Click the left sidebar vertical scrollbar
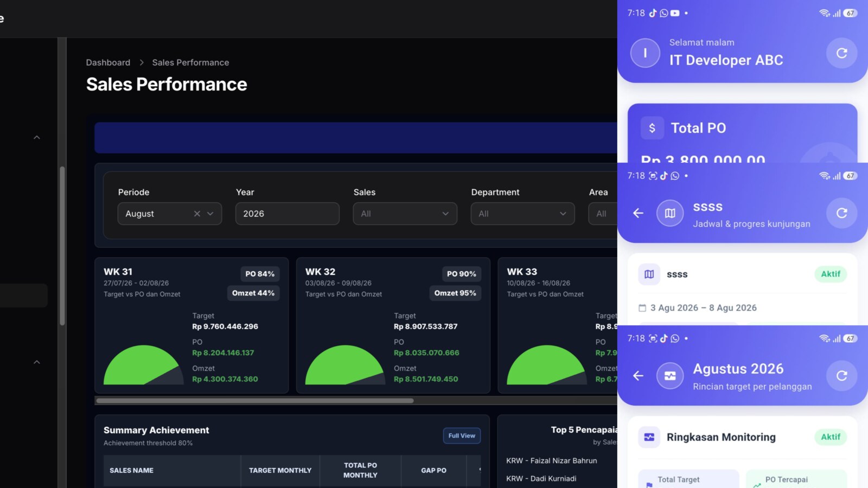Screen dimensions: 868x488 tap(62, 246)
